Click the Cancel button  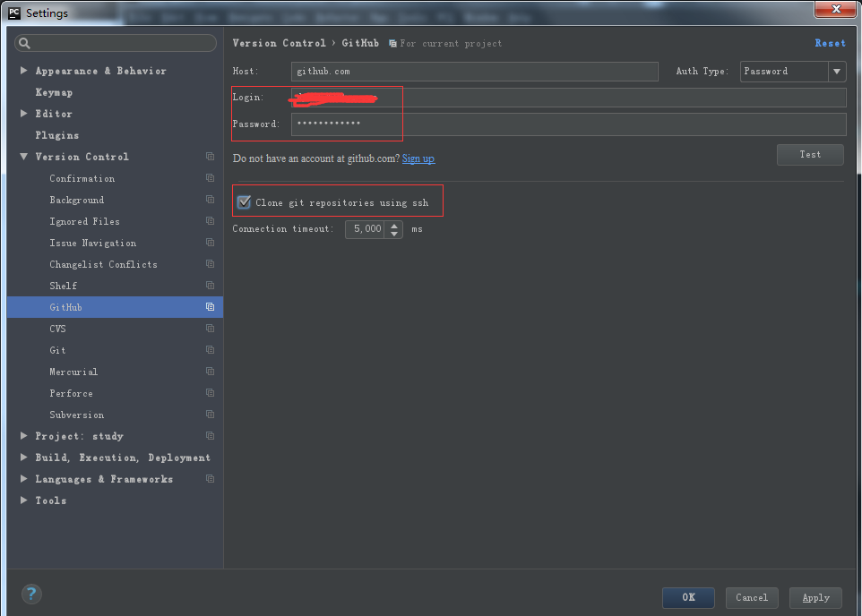pos(752,597)
